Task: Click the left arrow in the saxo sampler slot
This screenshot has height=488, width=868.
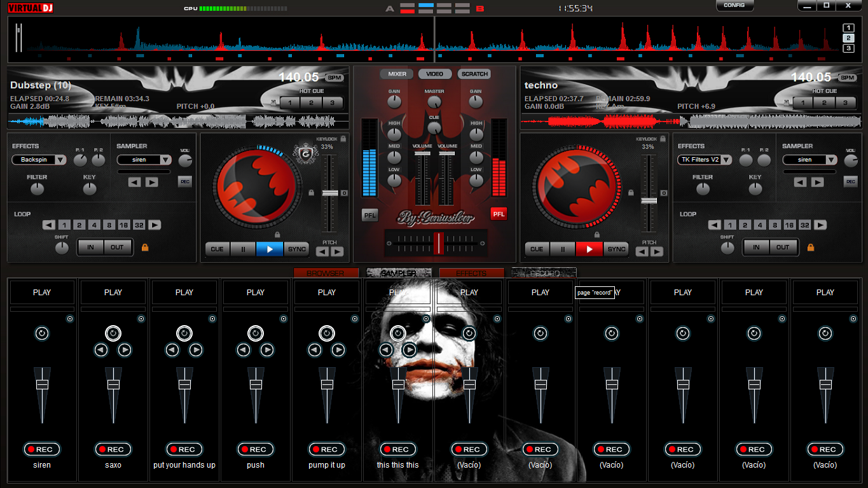Action: [101, 349]
